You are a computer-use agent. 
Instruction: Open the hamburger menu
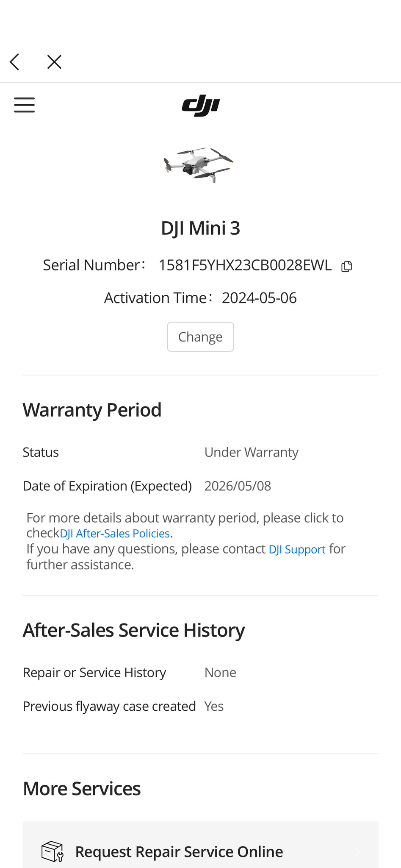coord(24,105)
